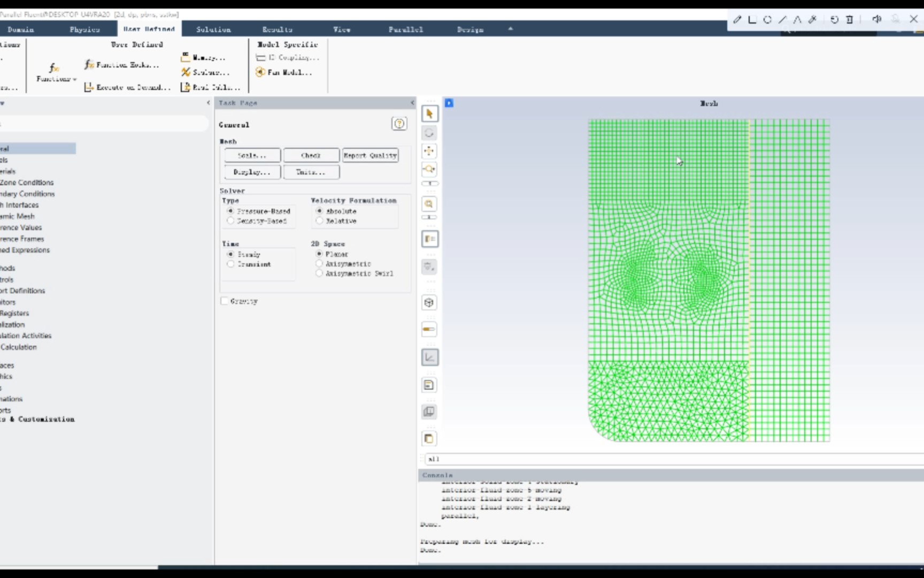924x578 pixels.
Task: Click the outline tree filter text field
Action: (x=104, y=124)
